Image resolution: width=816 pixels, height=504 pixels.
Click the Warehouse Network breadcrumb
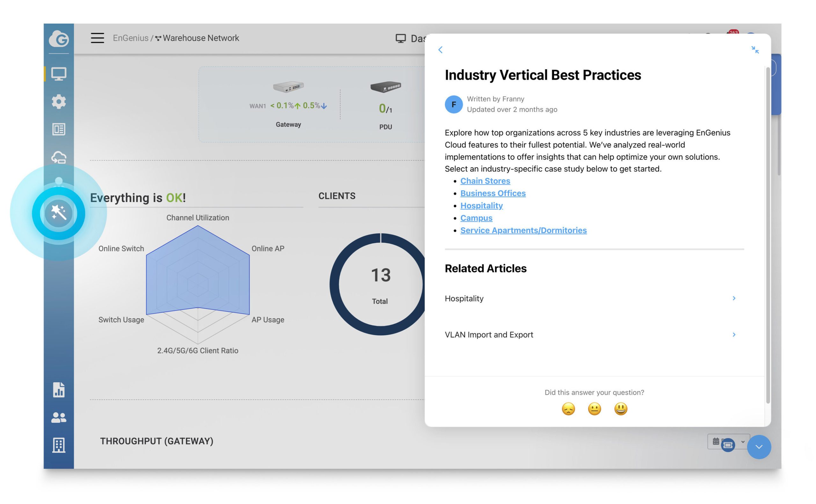tap(201, 38)
